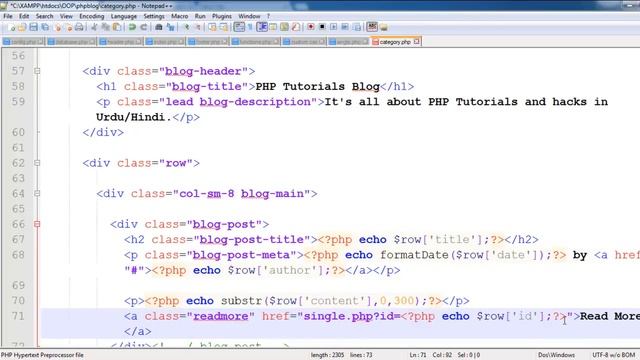Click the Stop Recording macro icon

coord(322,27)
